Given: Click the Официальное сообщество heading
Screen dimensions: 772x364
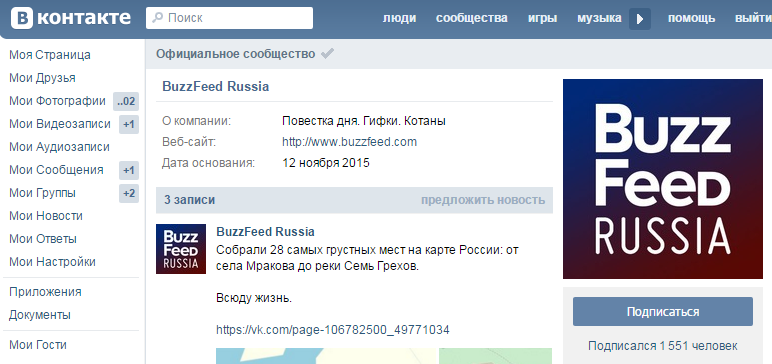Looking at the screenshot, I should tap(235, 54).
